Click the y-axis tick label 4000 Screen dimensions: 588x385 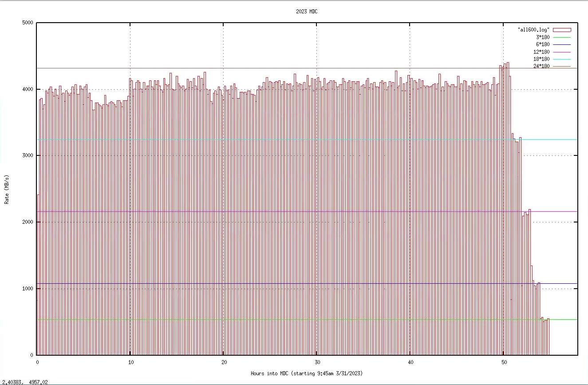(x=28, y=89)
